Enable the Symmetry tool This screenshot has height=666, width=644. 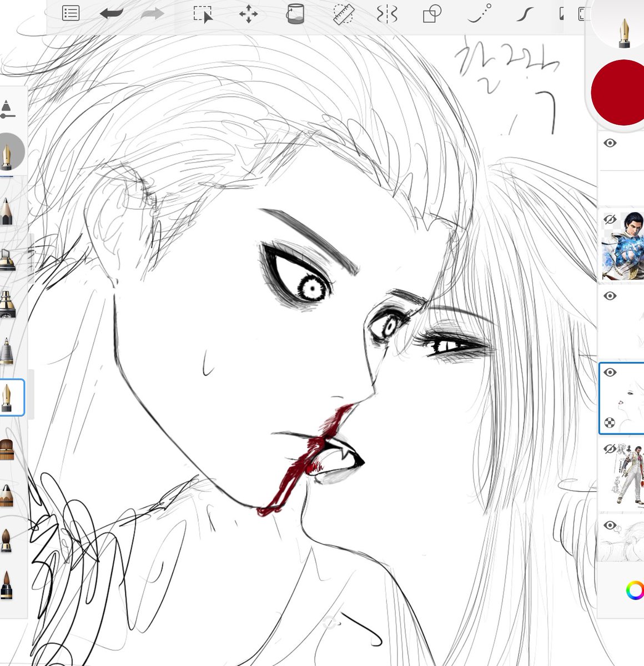click(x=387, y=14)
